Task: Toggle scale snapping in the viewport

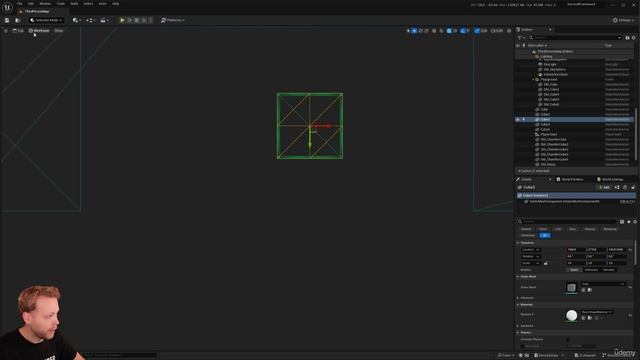Action: (477, 31)
